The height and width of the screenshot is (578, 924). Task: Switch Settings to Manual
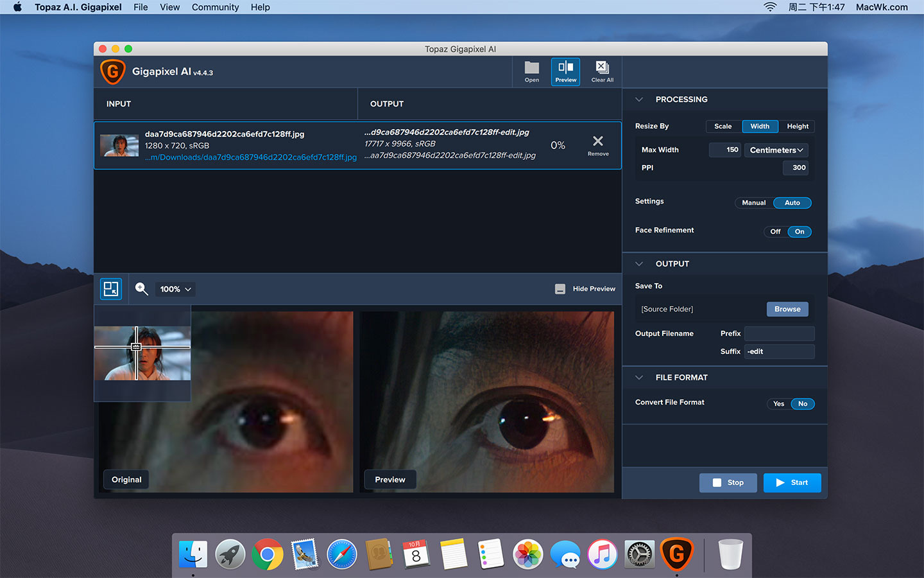click(x=753, y=203)
